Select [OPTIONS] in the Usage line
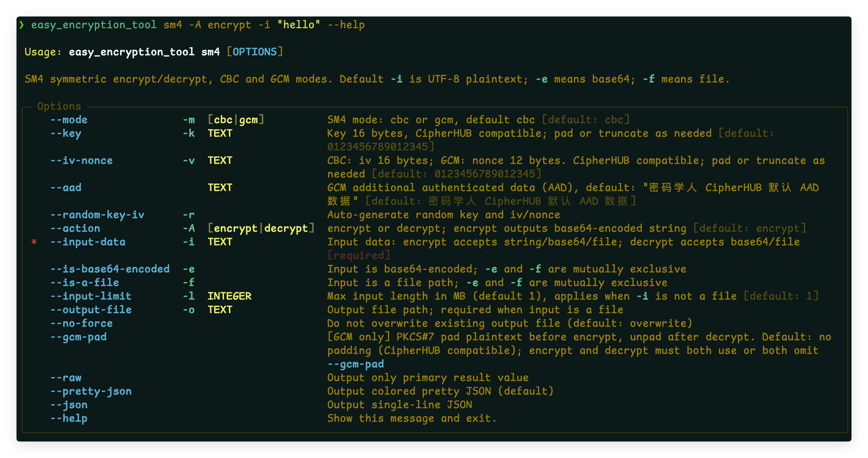Image resolution: width=868 pixels, height=458 pixels. (255, 52)
